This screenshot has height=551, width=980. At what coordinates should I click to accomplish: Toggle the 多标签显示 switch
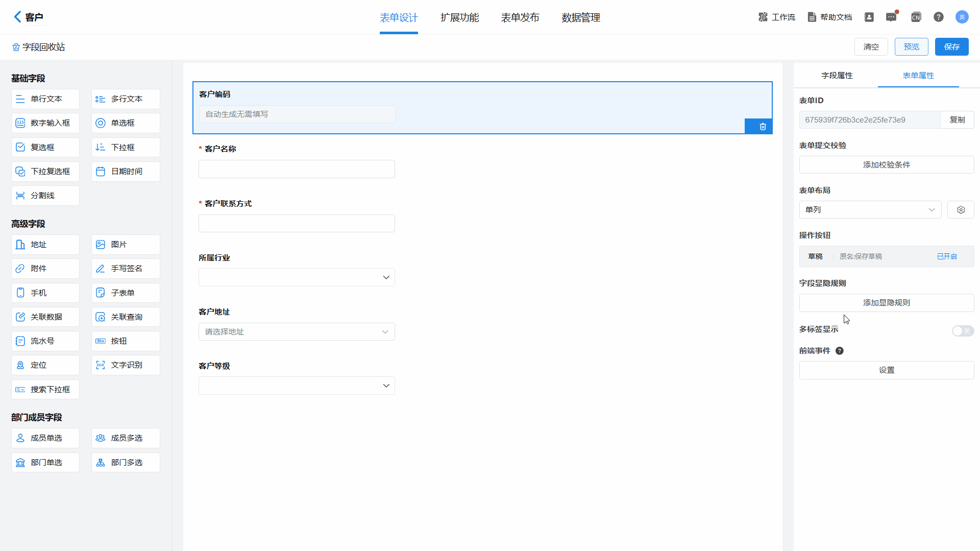(x=963, y=331)
